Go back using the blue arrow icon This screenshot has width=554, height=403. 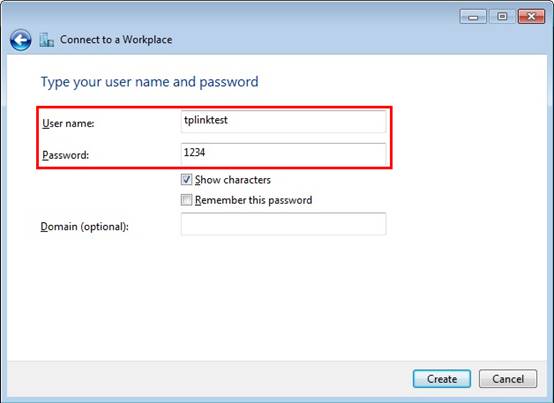(x=20, y=40)
